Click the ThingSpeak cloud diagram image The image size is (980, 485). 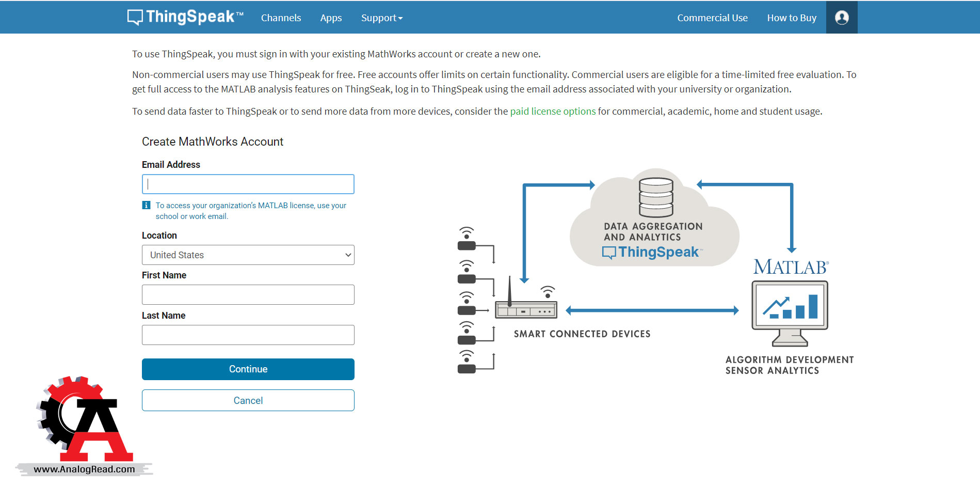click(x=655, y=271)
